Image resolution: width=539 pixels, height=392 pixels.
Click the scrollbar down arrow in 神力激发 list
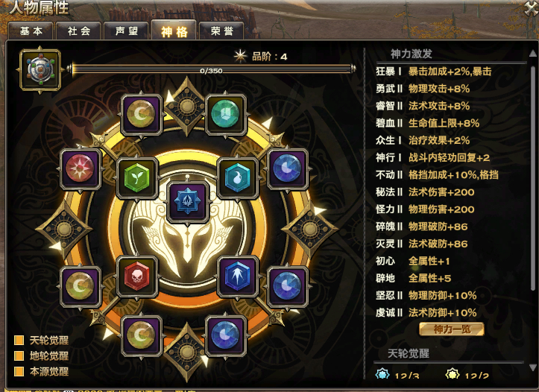click(x=532, y=367)
